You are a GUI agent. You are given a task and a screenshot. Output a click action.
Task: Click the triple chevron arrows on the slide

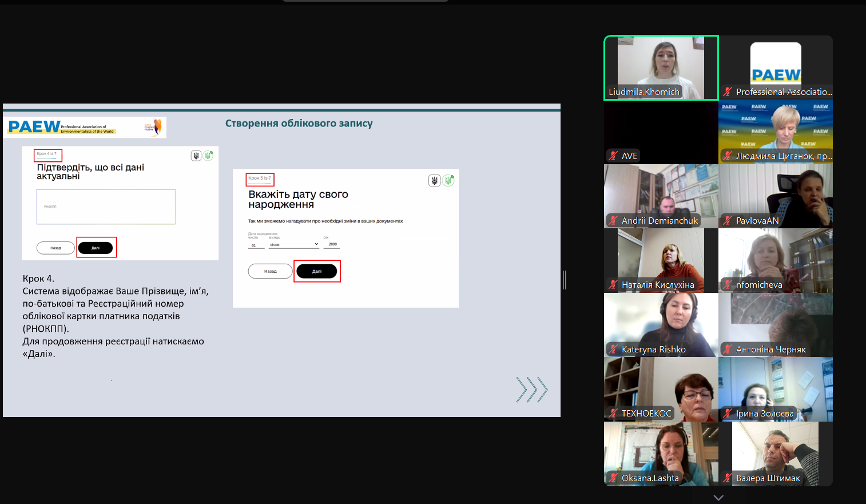coord(532,390)
